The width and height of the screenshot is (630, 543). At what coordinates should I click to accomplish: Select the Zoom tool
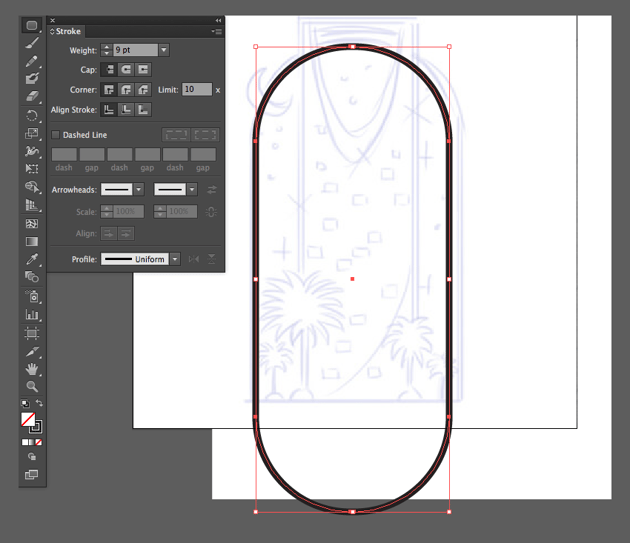coord(32,386)
